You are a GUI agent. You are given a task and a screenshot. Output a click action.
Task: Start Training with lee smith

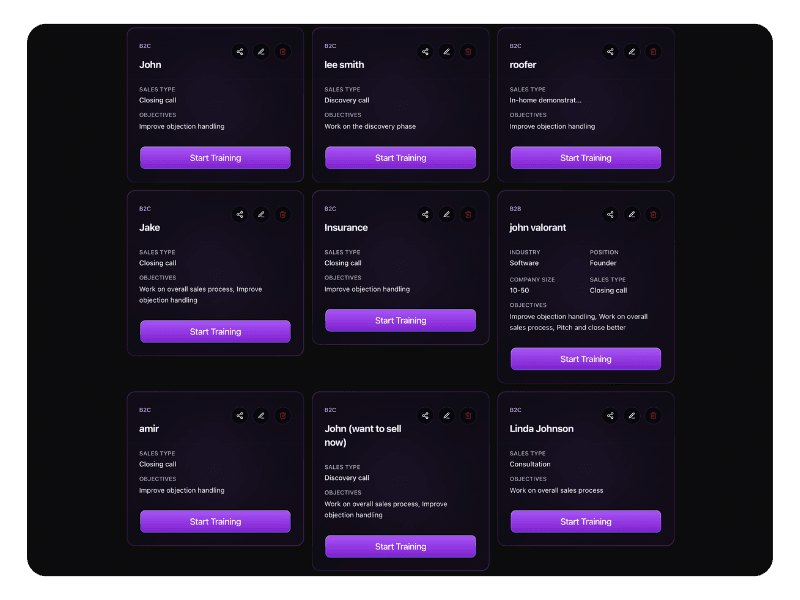(x=401, y=158)
